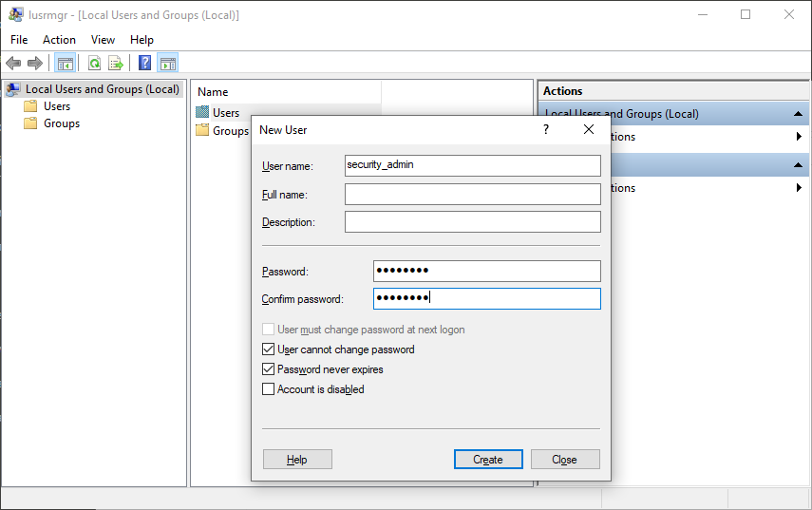812x510 pixels.
Task: Click the Forward arrow toolbar icon
Action: click(x=35, y=64)
